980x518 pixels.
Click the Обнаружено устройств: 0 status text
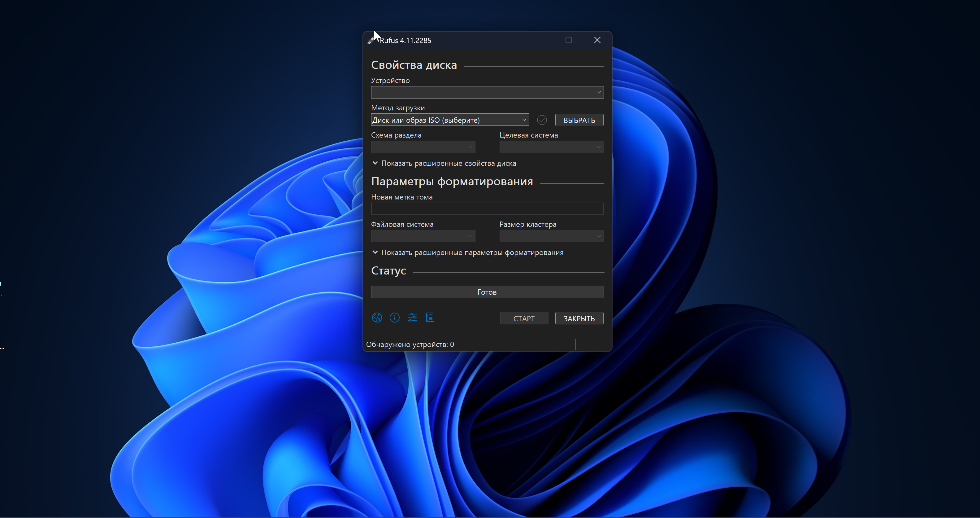pyautogui.click(x=410, y=345)
